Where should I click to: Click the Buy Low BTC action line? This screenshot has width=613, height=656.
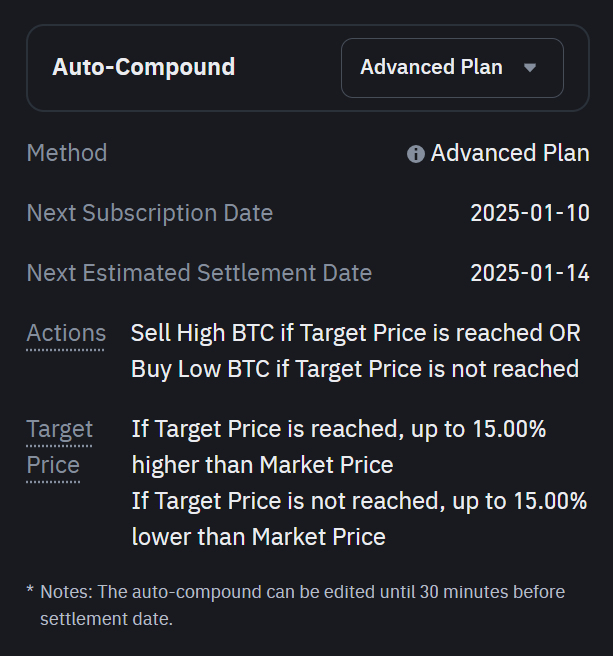pos(355,369)
